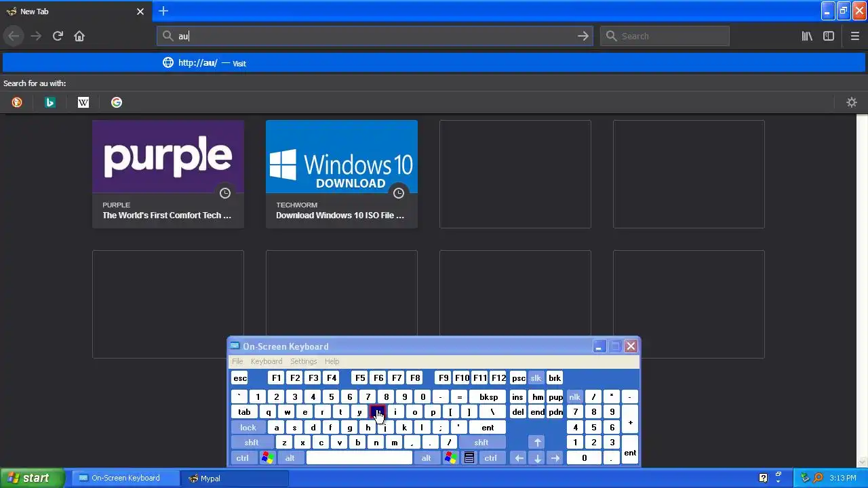The image size is (868, 488).
Task: Click inside the address bar field
Action: pyautogui.click(x=374, y=36)
